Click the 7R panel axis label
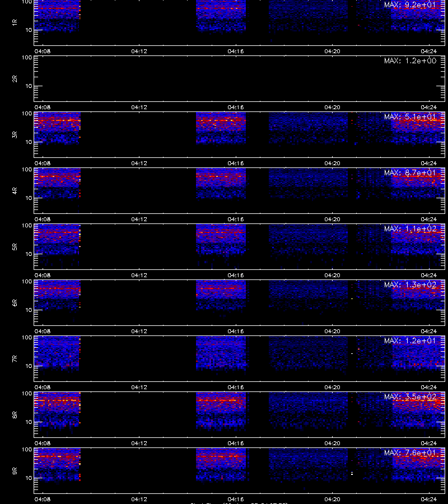Viewport: 448px width, 504px height. coord(15,359)
